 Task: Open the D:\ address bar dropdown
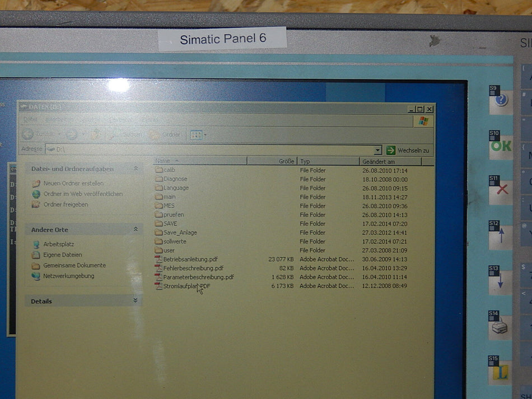click(378, 149)
